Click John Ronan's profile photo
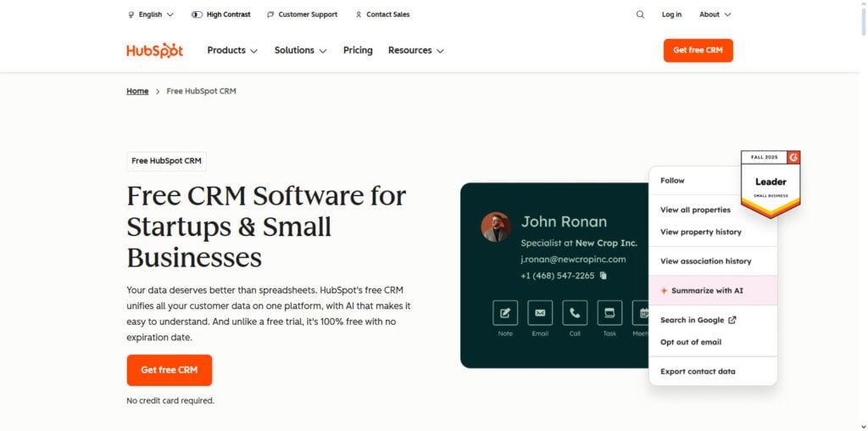The height and width of the screenshot is (431, 868). (495, 227)
